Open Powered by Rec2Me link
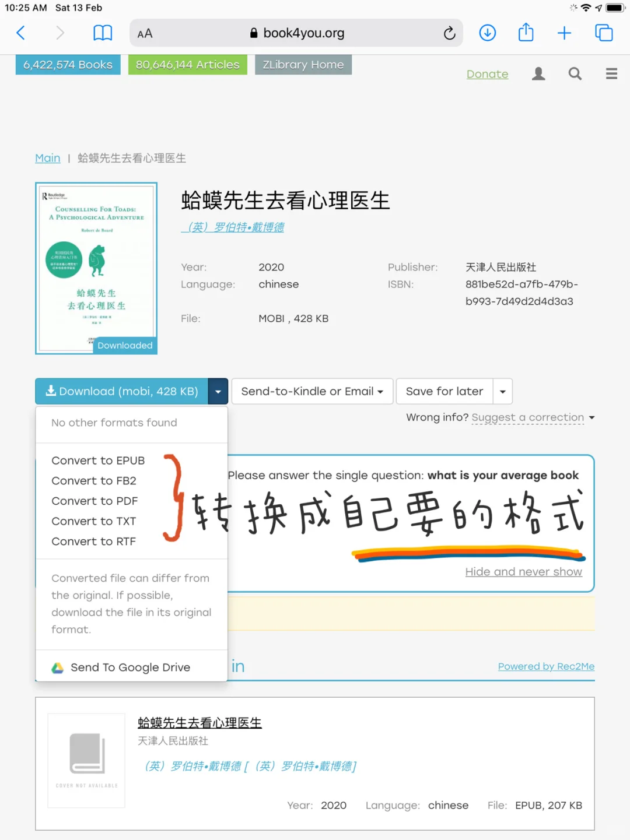Image resolution: width=630 pixels, height=840 pixels. click(x=546, y=666)
